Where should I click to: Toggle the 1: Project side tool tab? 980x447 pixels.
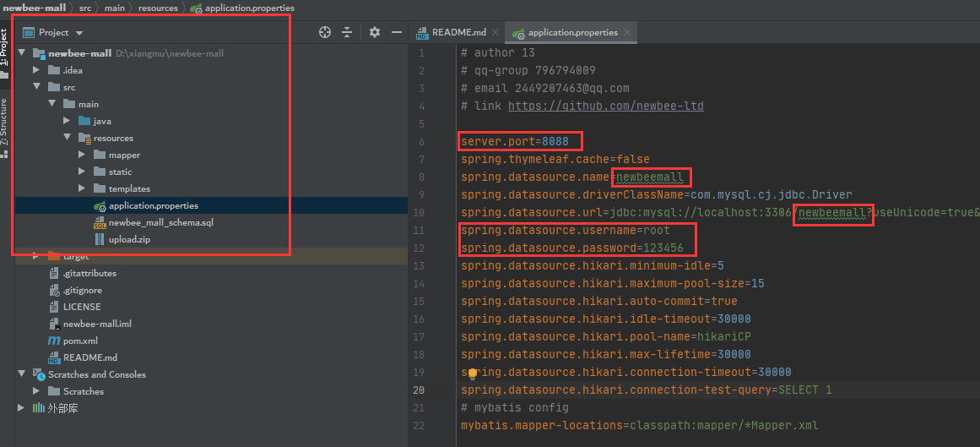point(5,53)
